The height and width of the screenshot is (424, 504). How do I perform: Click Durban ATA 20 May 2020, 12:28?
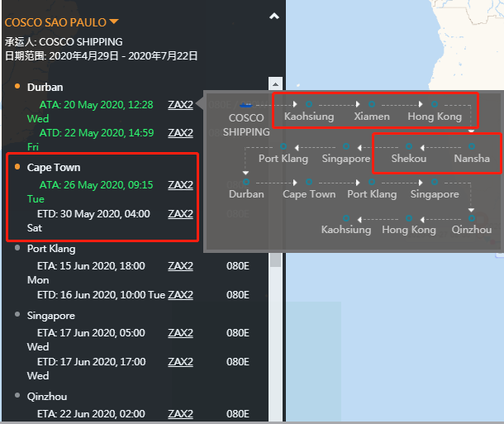[96, 105]
